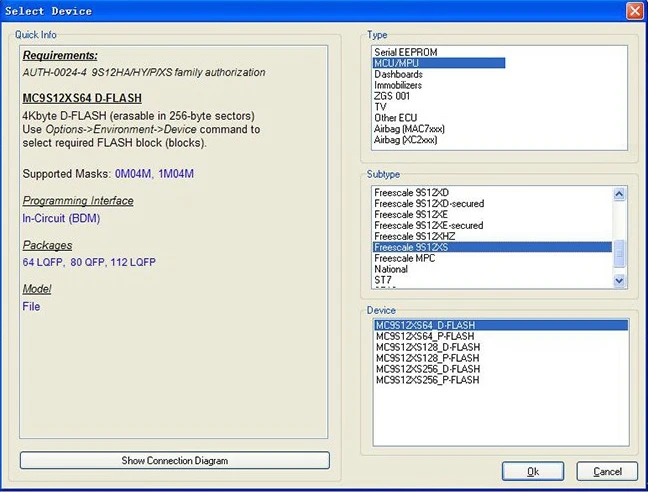Click Subtype list scroll down arrow
The image size is (648, 492).
click(x=619, y=281)
